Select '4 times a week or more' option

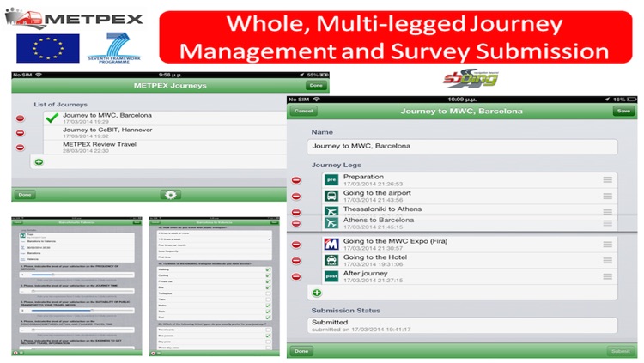[x=215, y=233]
